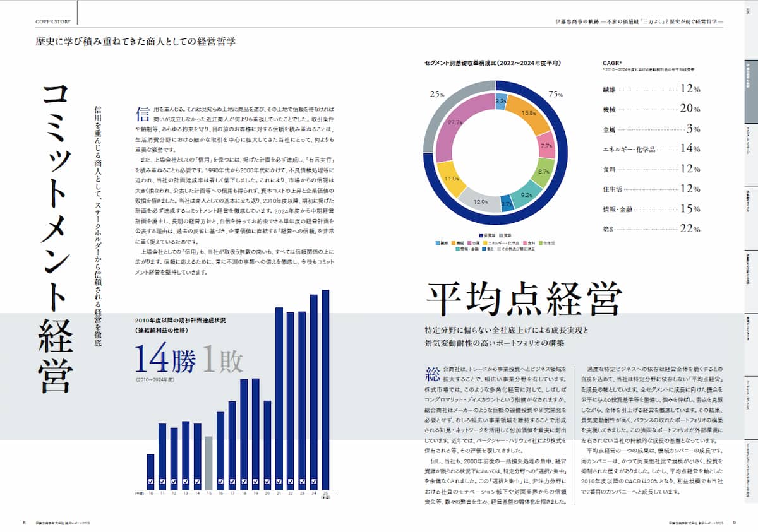The width and height of the screenshot is (758, 532).
Task: Click the 75% label by the donut
Action: [x=556, y=94]
